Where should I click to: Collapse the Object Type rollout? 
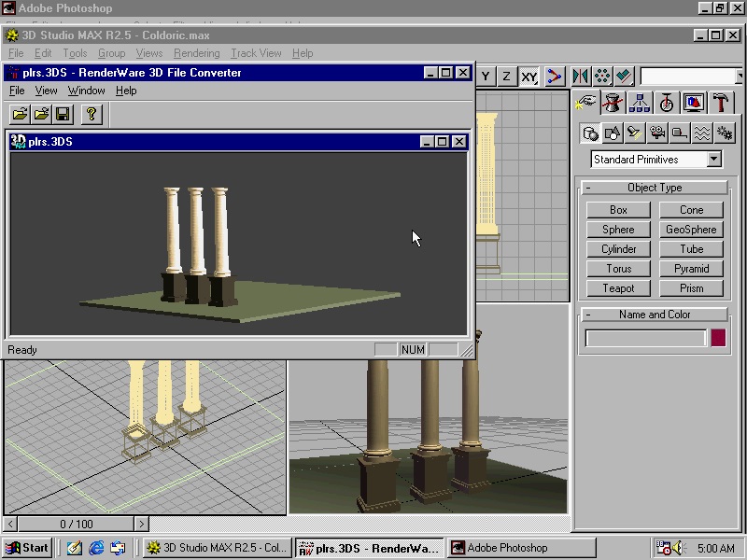(655, 188)
